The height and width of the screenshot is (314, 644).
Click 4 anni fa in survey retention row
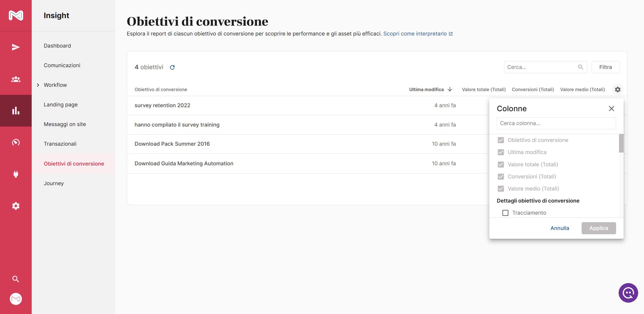point(445,105)
